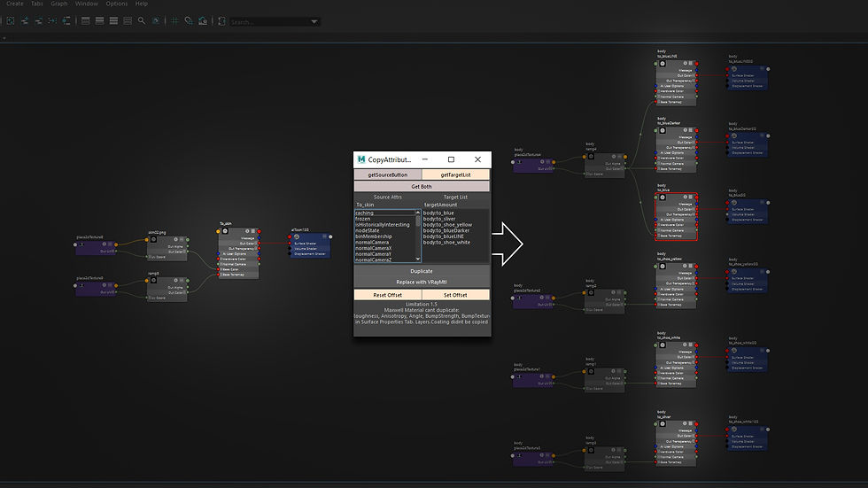Click the magnifier icon in the toolbar

(142, 21)
